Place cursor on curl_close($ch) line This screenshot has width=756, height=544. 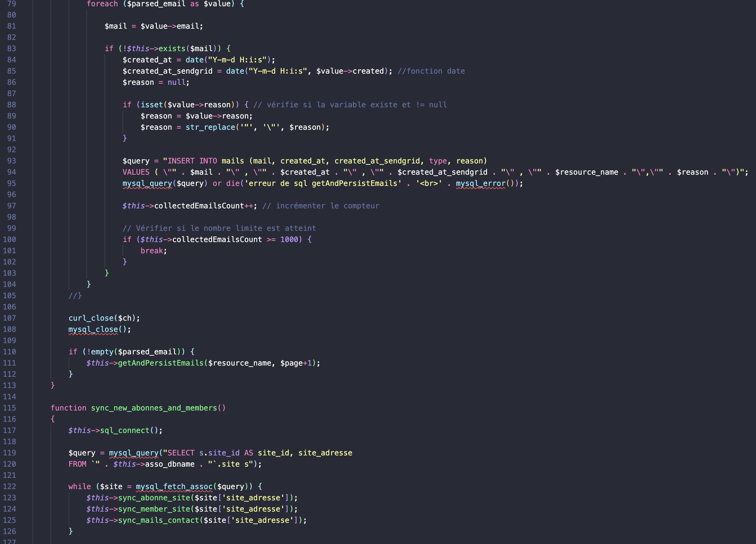(x=104, y=318)
